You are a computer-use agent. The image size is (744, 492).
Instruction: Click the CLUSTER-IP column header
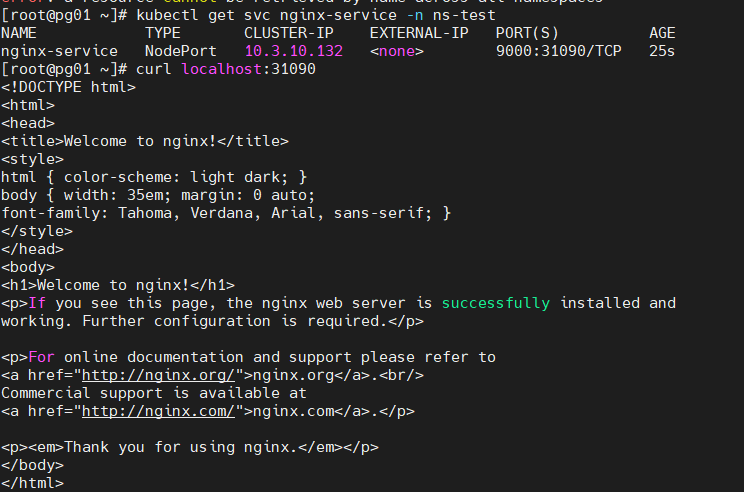pos(289,33)
